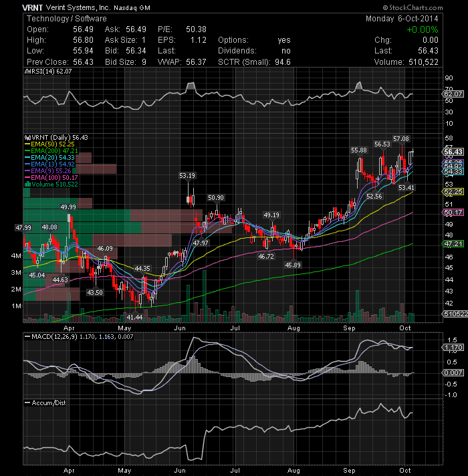Image resolution: width=468 pixels, height=476 pixels.
Task: Click the 45.89 August low label
Action: coord(293,265)
